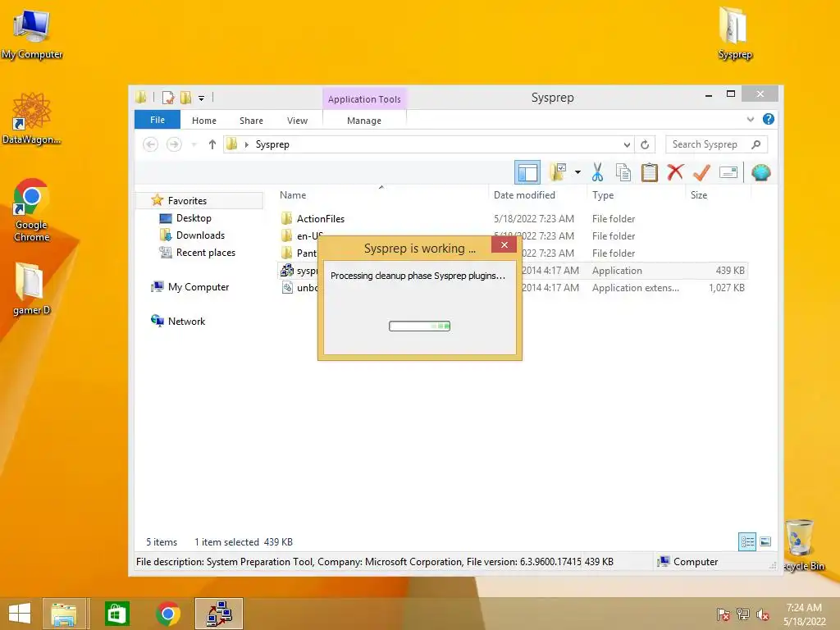
Task: Open Sysprep folder on the desktop
Action: (x=734, y=33)
